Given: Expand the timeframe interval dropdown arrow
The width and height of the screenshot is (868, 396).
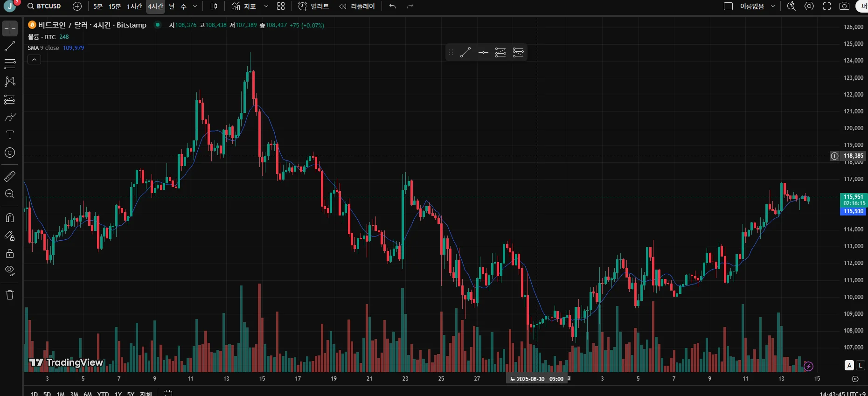Looking at the screenshot, I should 195,6.
